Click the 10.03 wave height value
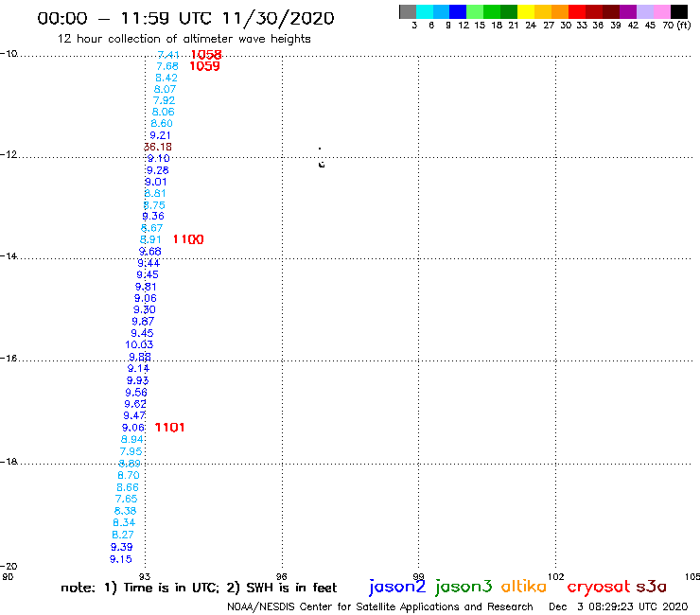 click(x=139, y=344)
